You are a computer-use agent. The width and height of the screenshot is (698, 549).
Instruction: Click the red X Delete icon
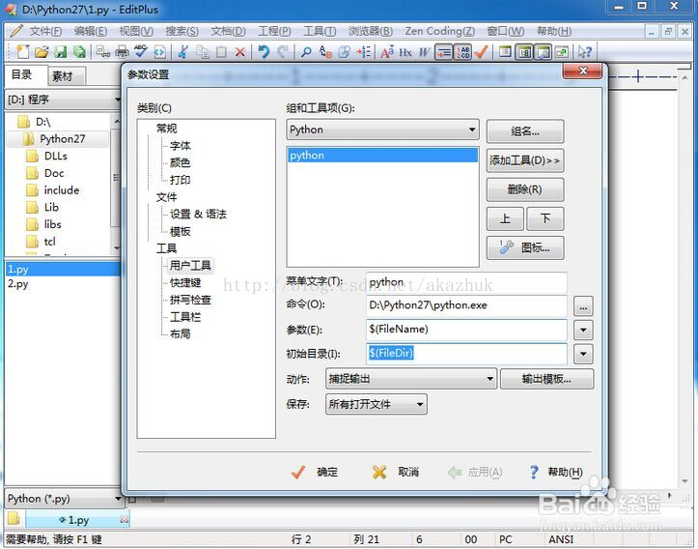[x=240, y=52]
